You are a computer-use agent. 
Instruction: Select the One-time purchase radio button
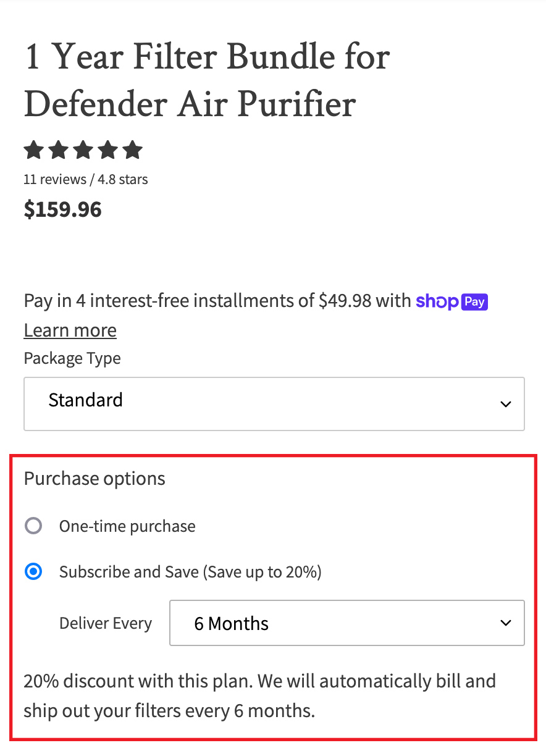[33, 526]
